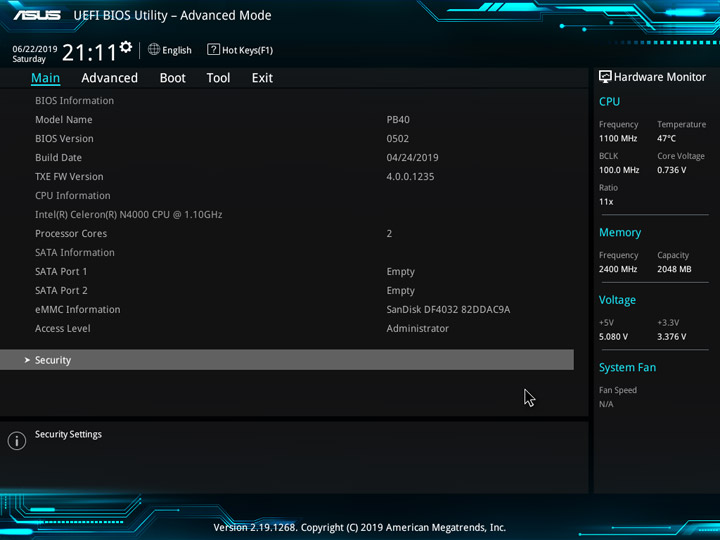Screen dimensions: 720x540
Task: Click TXE FW Version value 4.0.0.1235
Action: pyautogui.click(x=410, y=176)
